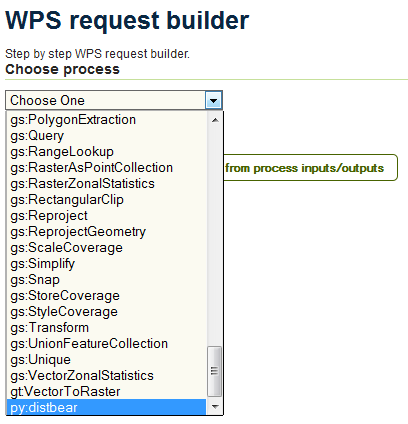Click the scrollbar track above the thumb
408x424 pixels.
point(215,237)
